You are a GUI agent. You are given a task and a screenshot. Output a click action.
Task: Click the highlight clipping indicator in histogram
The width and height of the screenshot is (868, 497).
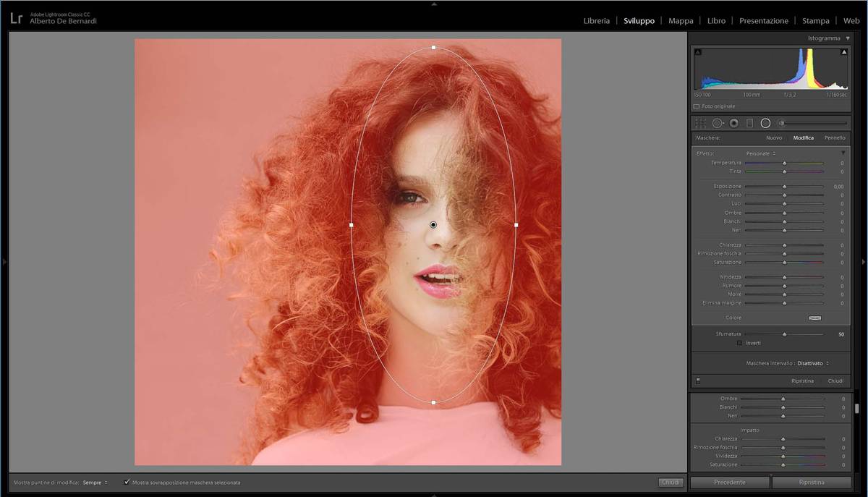(844, 52)
